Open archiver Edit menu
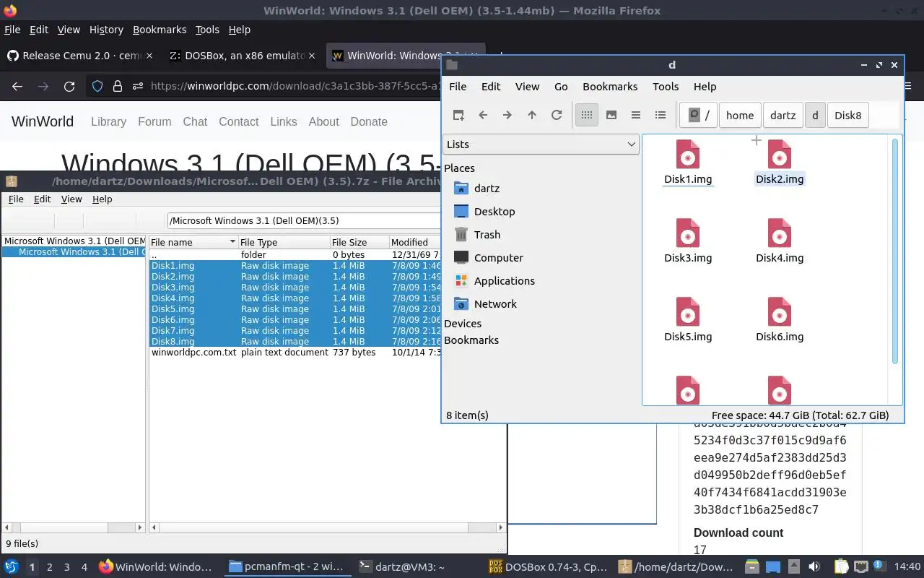Image resolution: width=924 pixels, height=578 pixels. point(43,199)
